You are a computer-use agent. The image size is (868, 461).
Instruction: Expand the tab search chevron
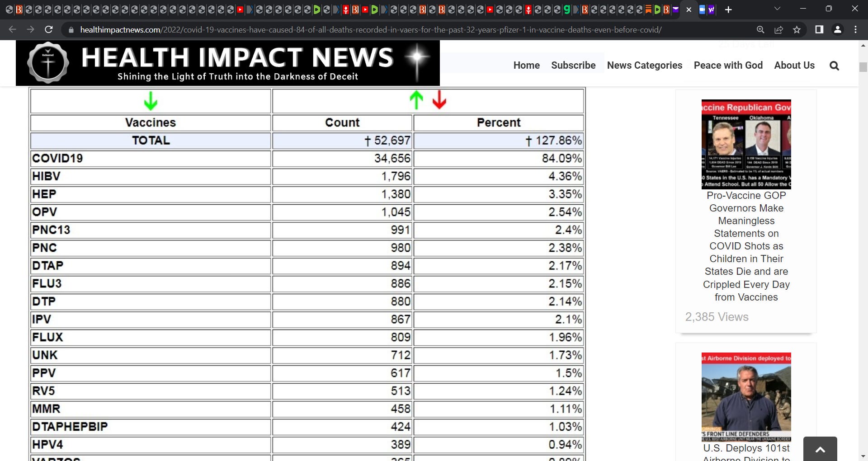coord(777,9)
